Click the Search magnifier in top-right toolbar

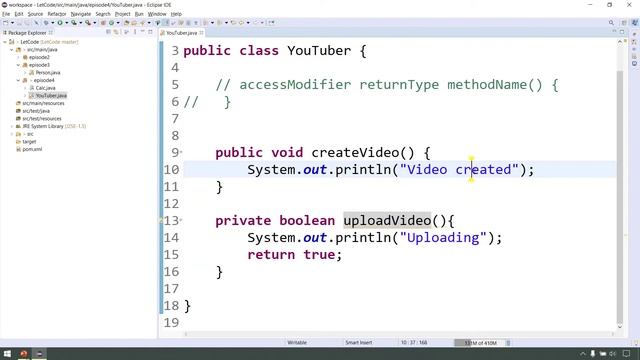611,23
